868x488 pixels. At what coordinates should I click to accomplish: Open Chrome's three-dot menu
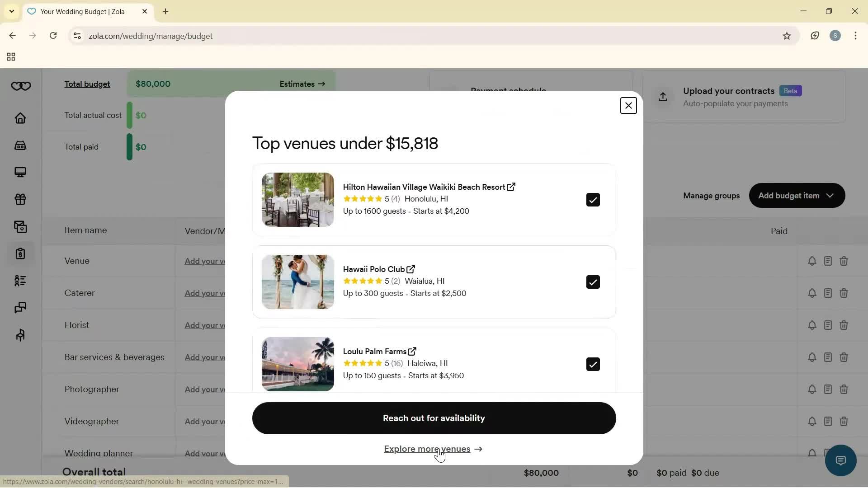click(x=856, y=36)
